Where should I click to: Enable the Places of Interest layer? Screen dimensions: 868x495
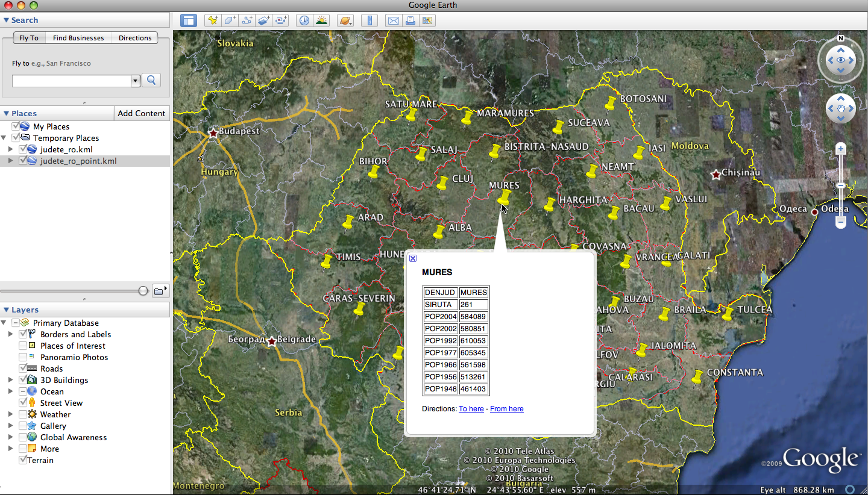pos(23,346)
